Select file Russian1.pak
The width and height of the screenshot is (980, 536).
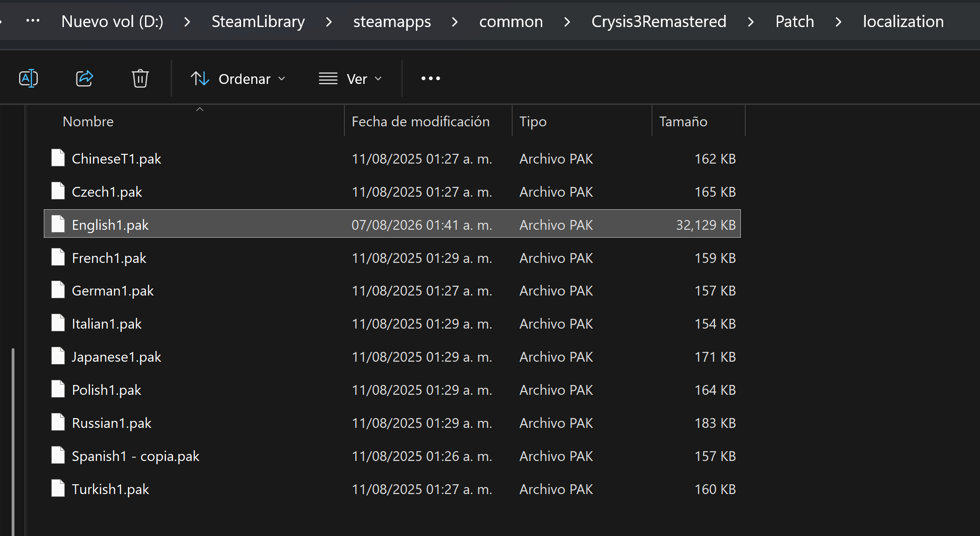pos(392,423)
